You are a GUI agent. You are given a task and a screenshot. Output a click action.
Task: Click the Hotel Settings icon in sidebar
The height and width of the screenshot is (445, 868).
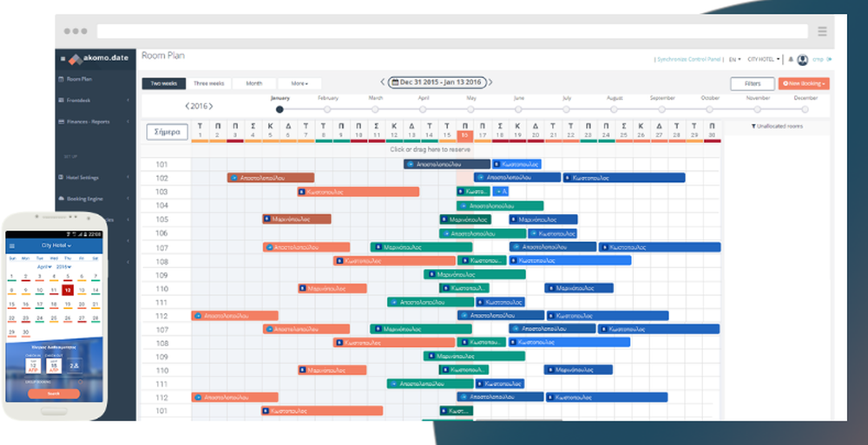click(61, 178)
